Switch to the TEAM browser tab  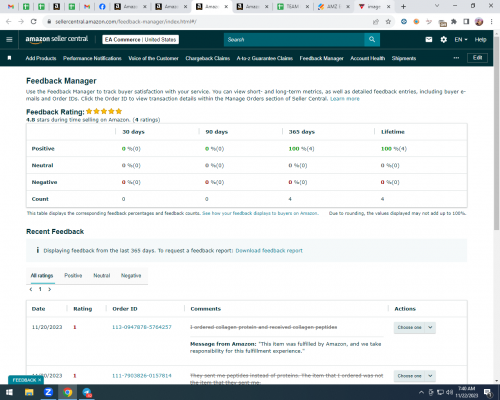(293, 6)
